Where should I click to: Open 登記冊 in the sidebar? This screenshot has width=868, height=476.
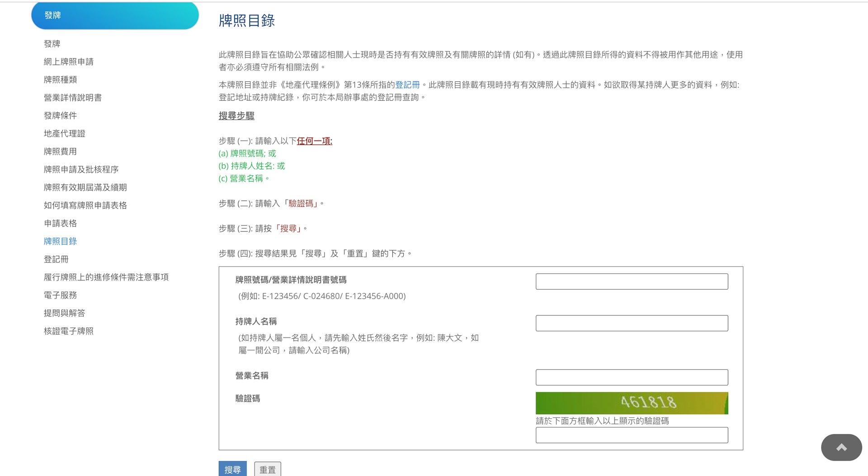coord(56,259)
